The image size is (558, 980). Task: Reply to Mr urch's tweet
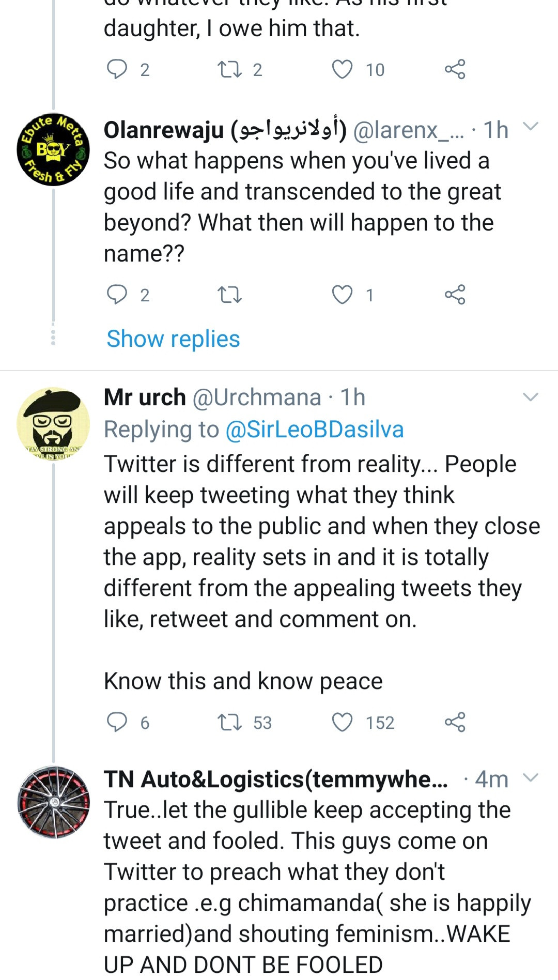tap(117, 722)
